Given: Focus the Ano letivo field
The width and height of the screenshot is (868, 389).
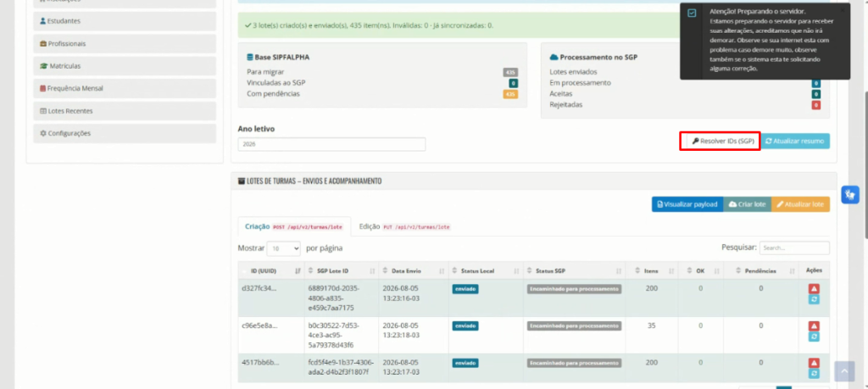Looking at the screenshot, I should (x=331, y=144).
